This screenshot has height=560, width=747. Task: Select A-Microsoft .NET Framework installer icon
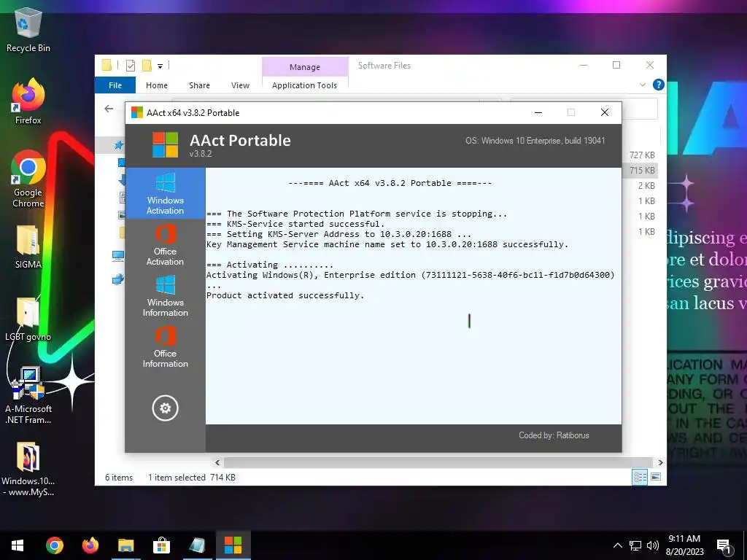(x=28, y=395)
